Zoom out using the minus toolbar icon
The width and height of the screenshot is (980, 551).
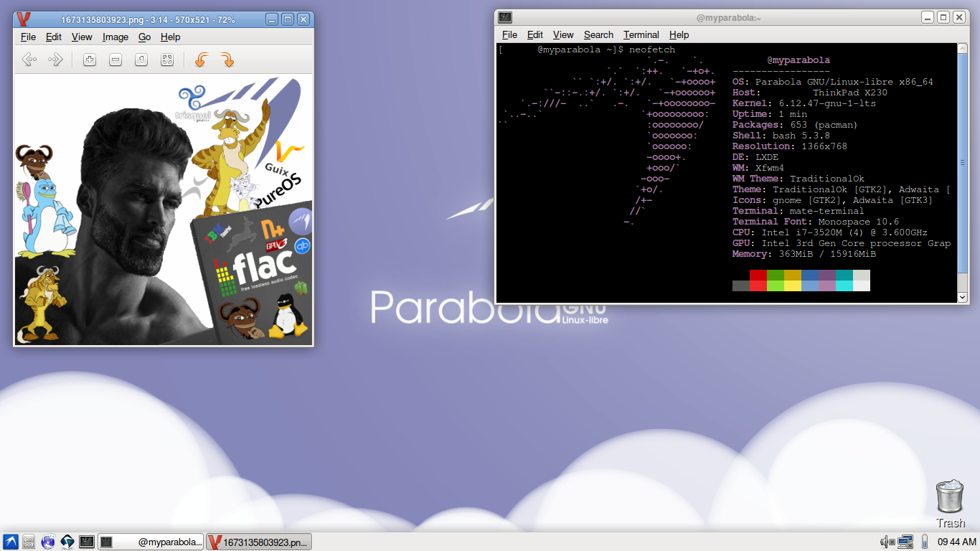point(116,60)
